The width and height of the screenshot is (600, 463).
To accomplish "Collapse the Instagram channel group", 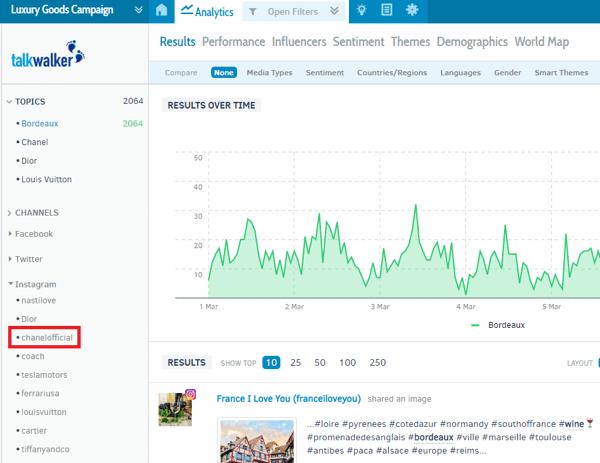I will point(10,284).
